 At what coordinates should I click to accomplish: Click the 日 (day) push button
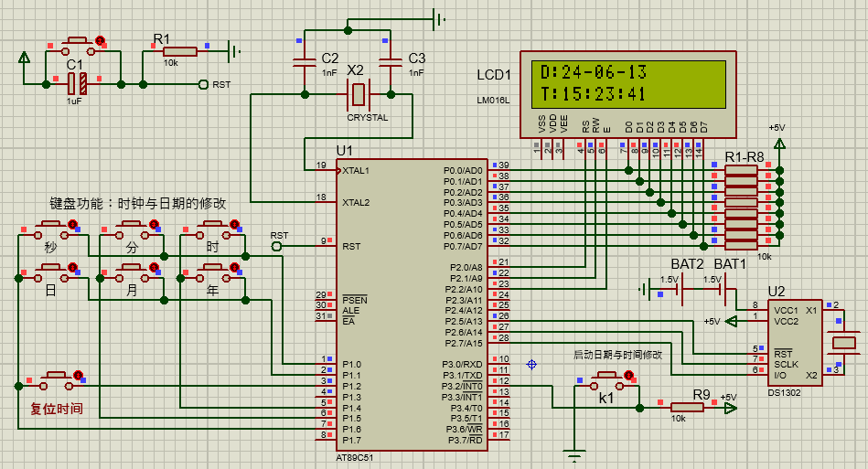tap(50, 274)
